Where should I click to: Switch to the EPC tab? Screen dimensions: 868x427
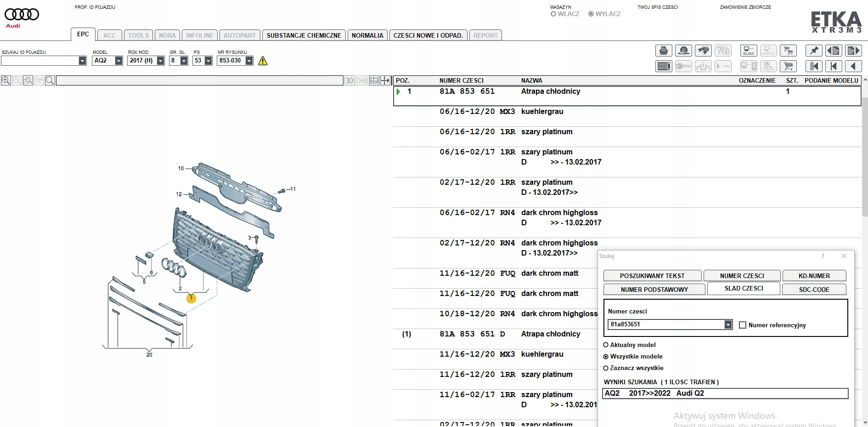point(83,34)
